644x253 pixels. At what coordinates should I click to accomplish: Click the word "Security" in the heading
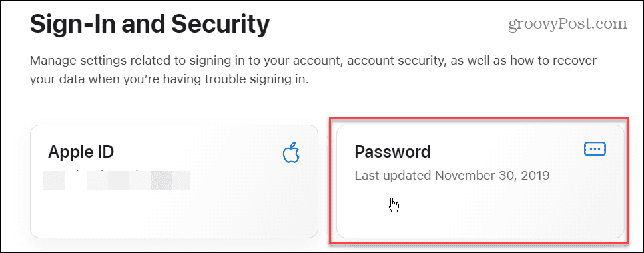[221, 25]
